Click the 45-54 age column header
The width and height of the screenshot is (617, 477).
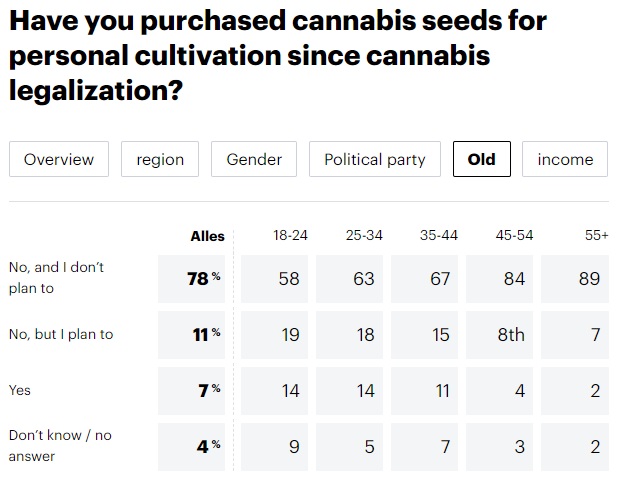514,236
